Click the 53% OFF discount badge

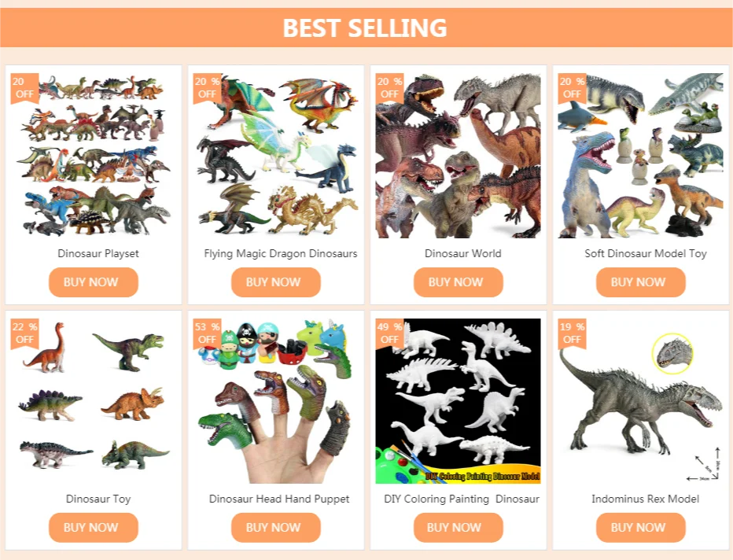click(x=207, y=333)
